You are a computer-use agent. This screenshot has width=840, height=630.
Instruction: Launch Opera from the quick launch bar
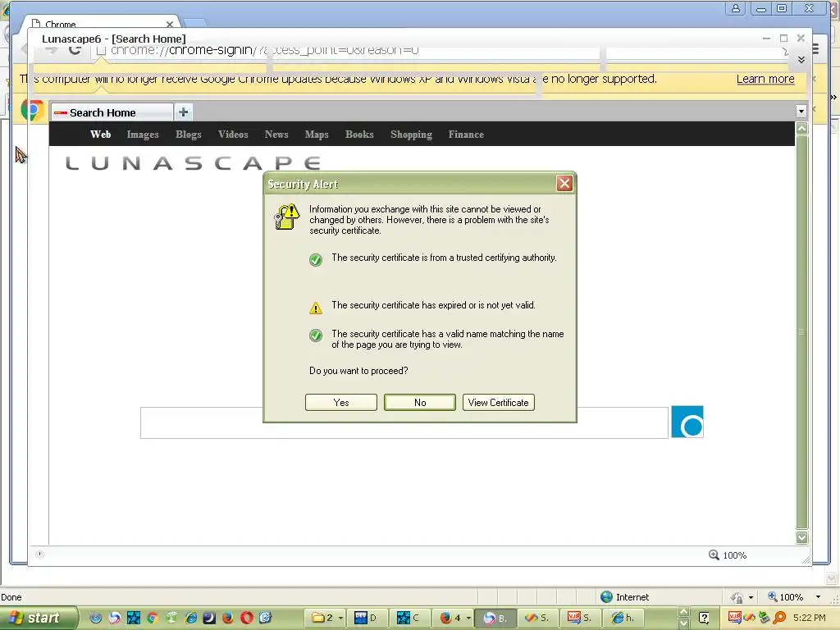pos(246,618)
